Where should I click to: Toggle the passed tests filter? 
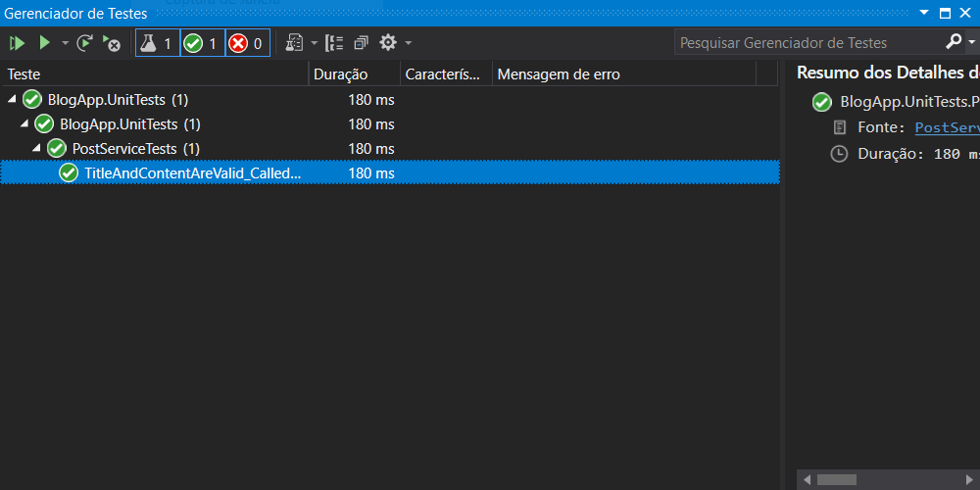pyautogui.click(x=202, y=43)
